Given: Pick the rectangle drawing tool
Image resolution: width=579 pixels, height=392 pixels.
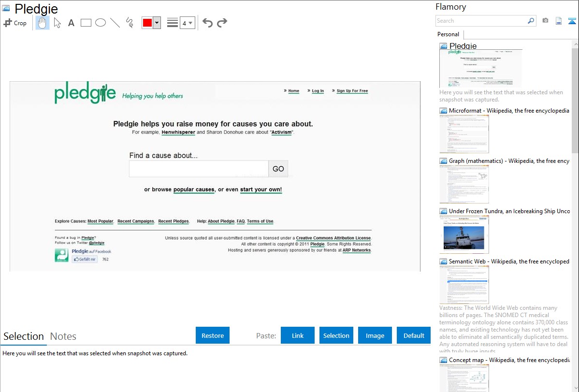Looking at the screenshot, I should click(86, 23).
